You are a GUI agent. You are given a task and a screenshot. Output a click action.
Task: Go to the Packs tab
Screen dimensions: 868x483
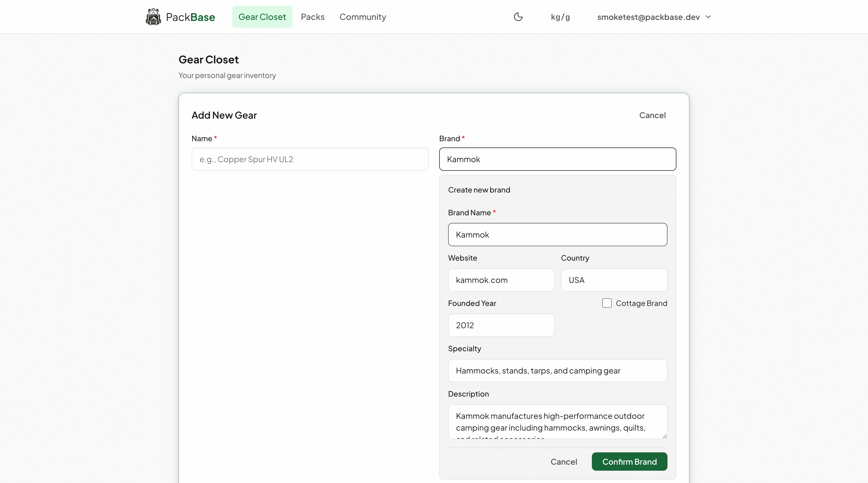312,17
